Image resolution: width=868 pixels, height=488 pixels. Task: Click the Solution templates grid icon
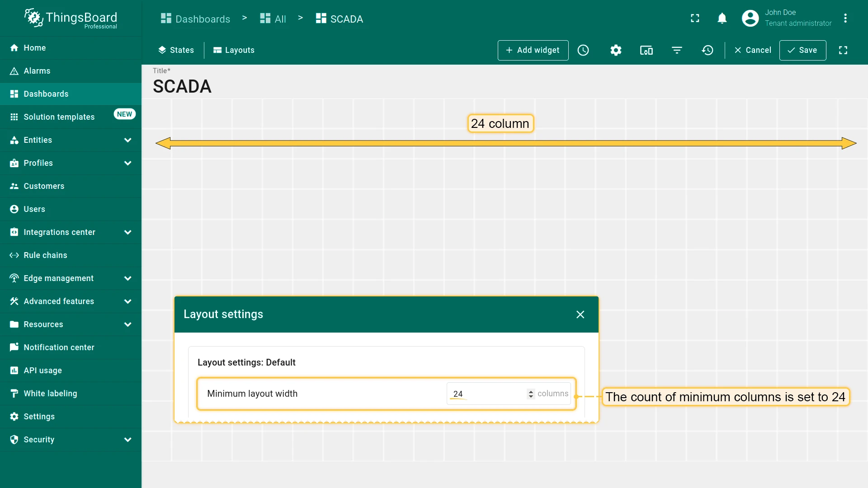(x=14, y=117)
